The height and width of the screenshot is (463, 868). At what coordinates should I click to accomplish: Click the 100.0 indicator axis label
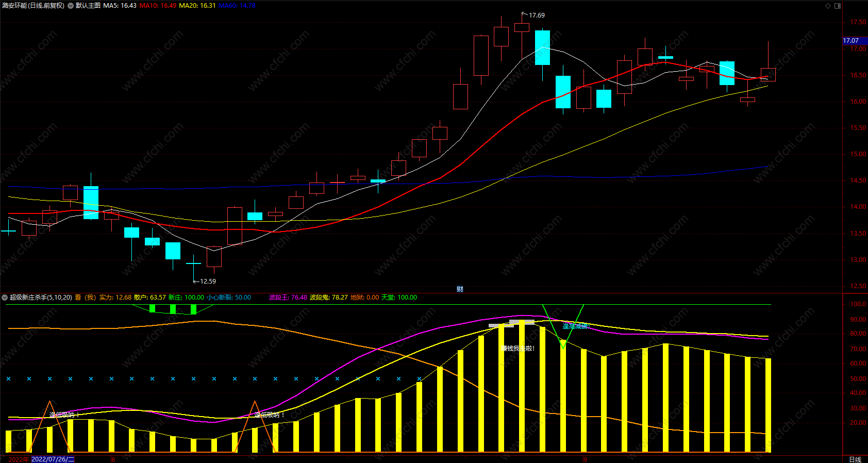click(x=858, y=304)
